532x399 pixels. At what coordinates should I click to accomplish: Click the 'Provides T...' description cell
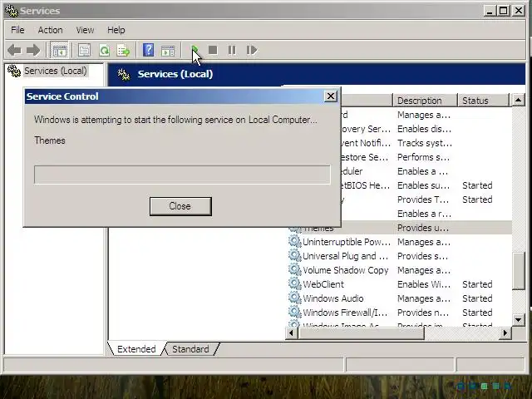423,199
